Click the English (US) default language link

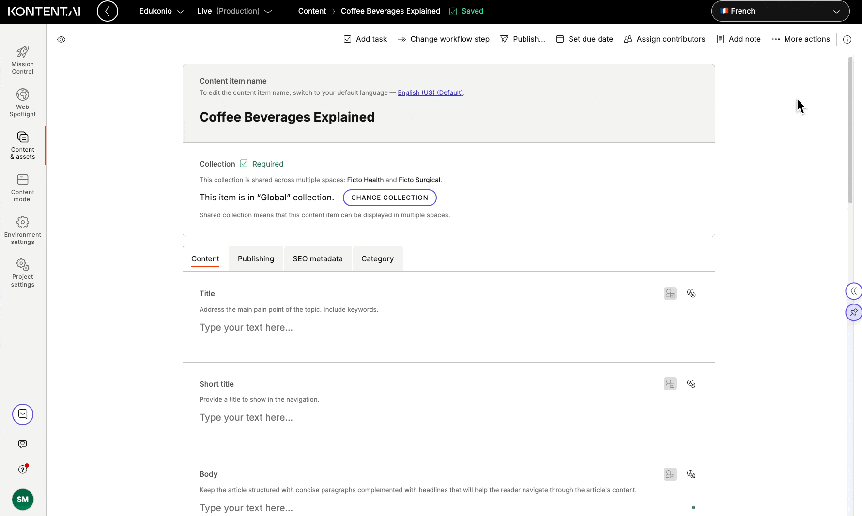click(x=430, y=92)
